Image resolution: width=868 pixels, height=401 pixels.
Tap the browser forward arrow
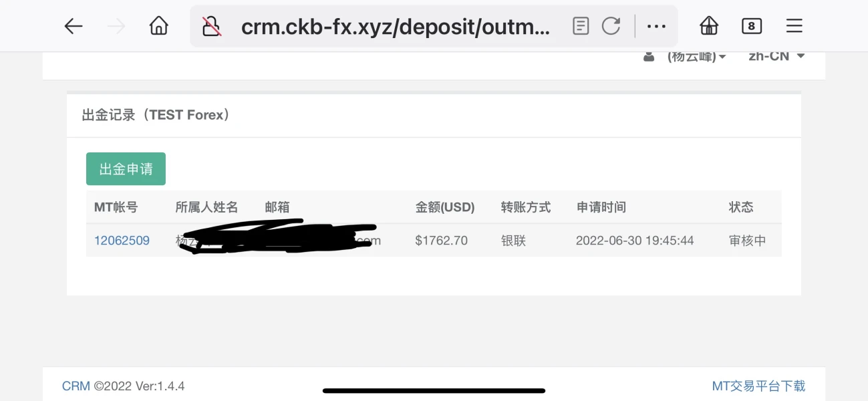116,26
